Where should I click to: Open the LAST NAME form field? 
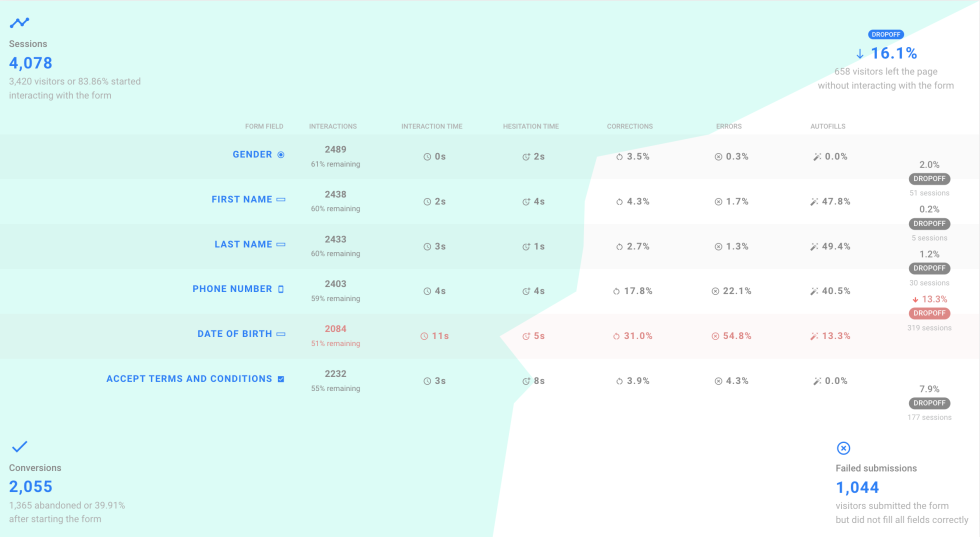tap(243, 244)
